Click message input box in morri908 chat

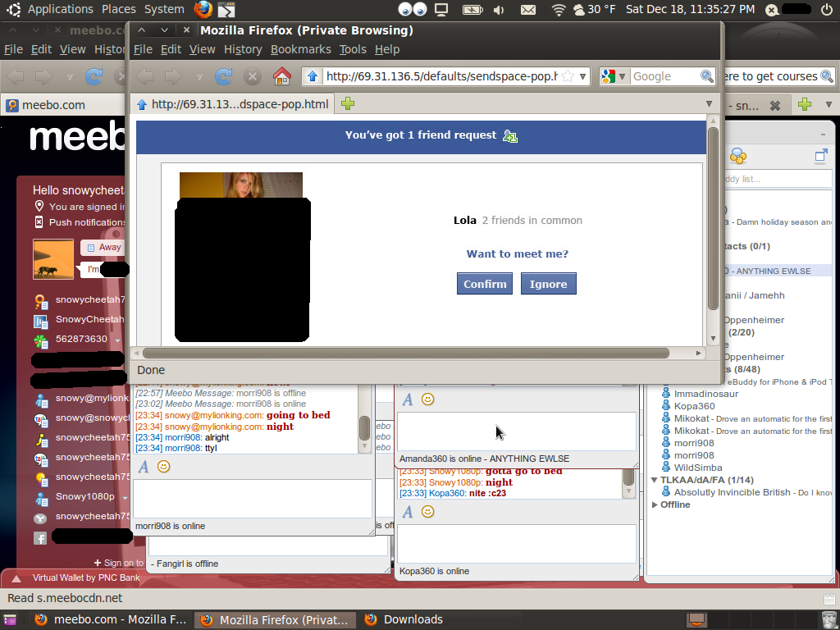coord(252,498)
